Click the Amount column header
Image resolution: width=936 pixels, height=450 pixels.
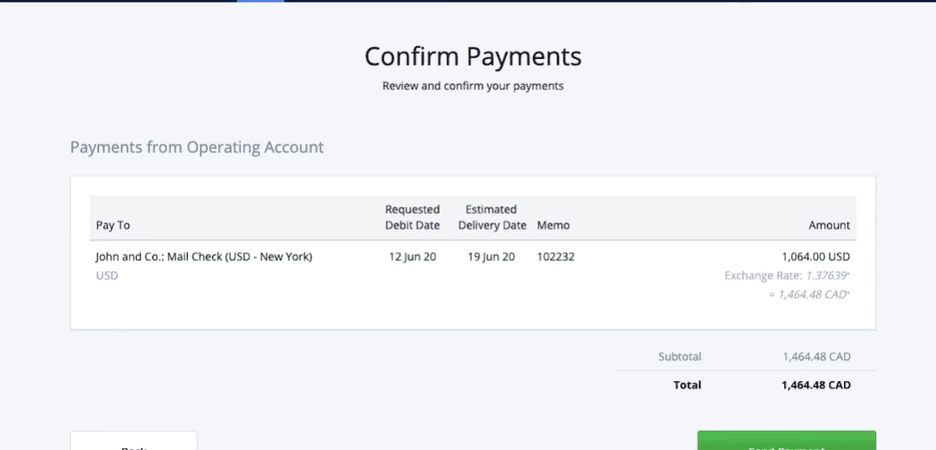(x=829, y=226)
